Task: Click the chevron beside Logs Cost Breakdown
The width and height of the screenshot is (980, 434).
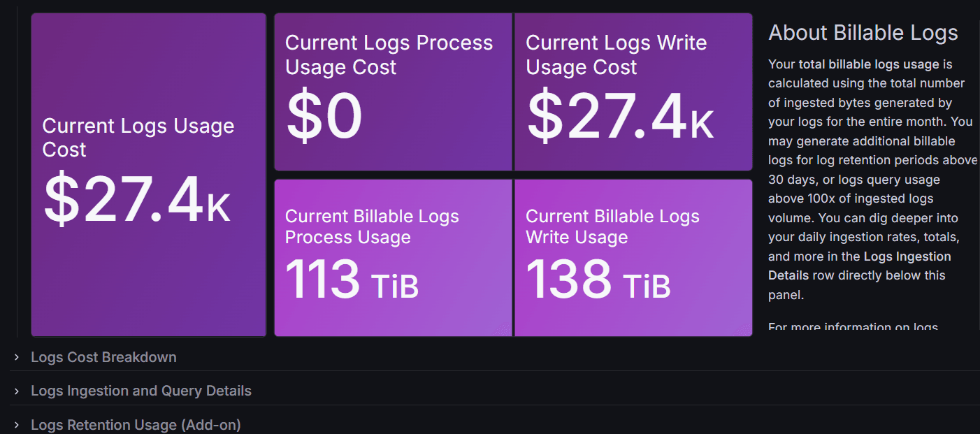Action: (17, 356)
